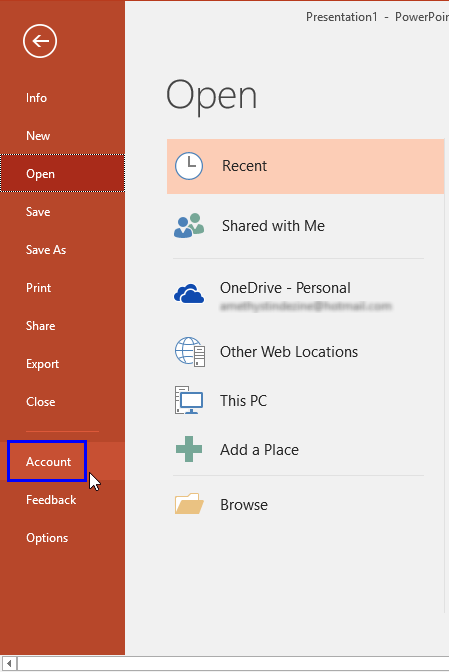Click the Other Web Locations globe icon

pyautogui.click(x=190, y=352)
